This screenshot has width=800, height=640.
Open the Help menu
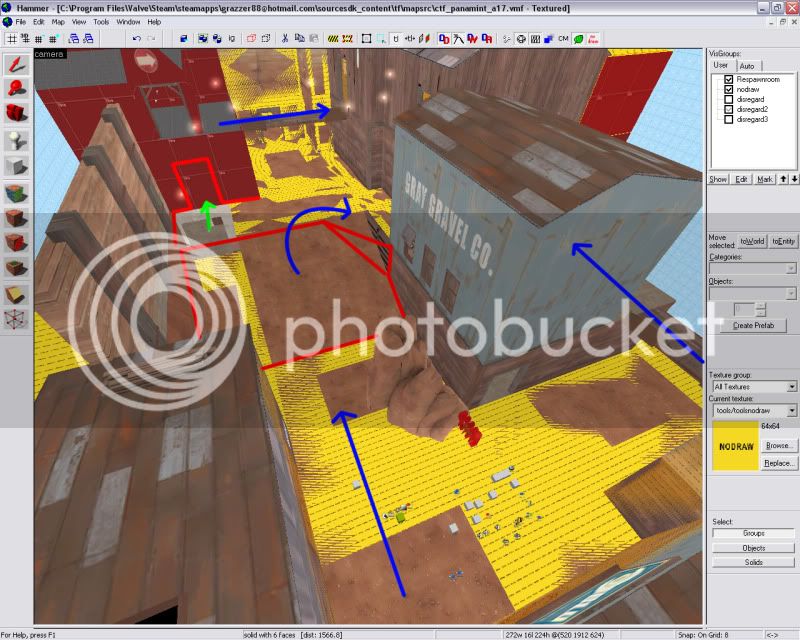pos(154,22)
